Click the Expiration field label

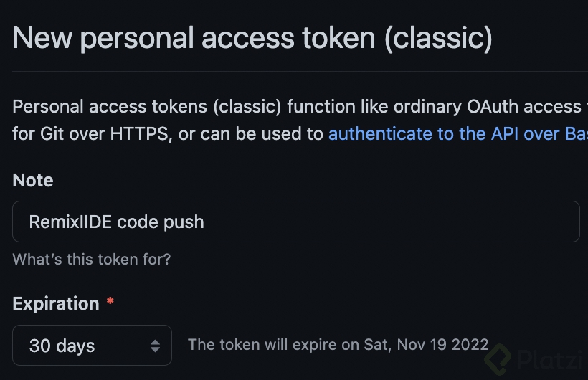[x=56, y=303]
